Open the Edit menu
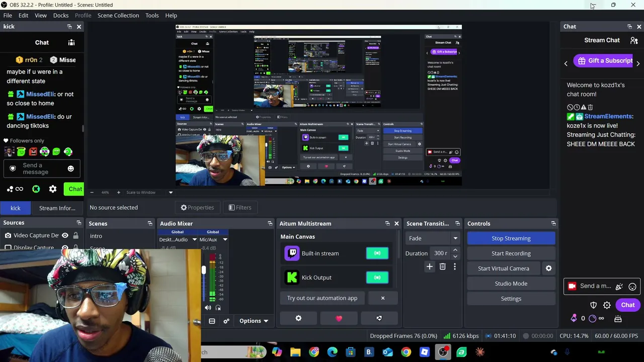 (23, 16)
